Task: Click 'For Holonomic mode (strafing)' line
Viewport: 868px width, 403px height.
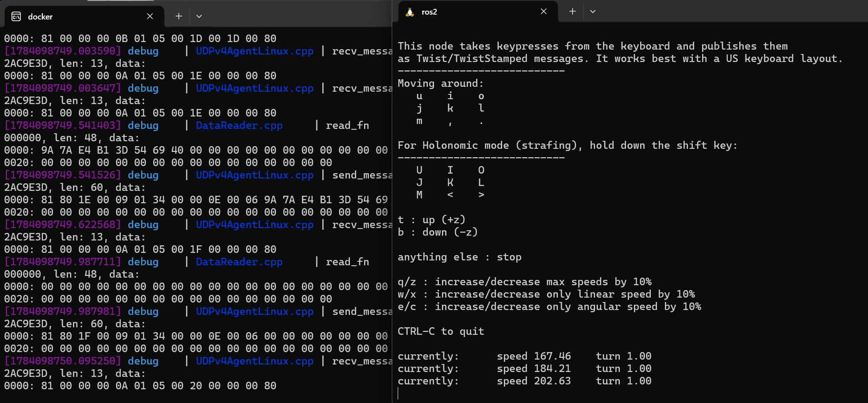Action: point(568,145)
